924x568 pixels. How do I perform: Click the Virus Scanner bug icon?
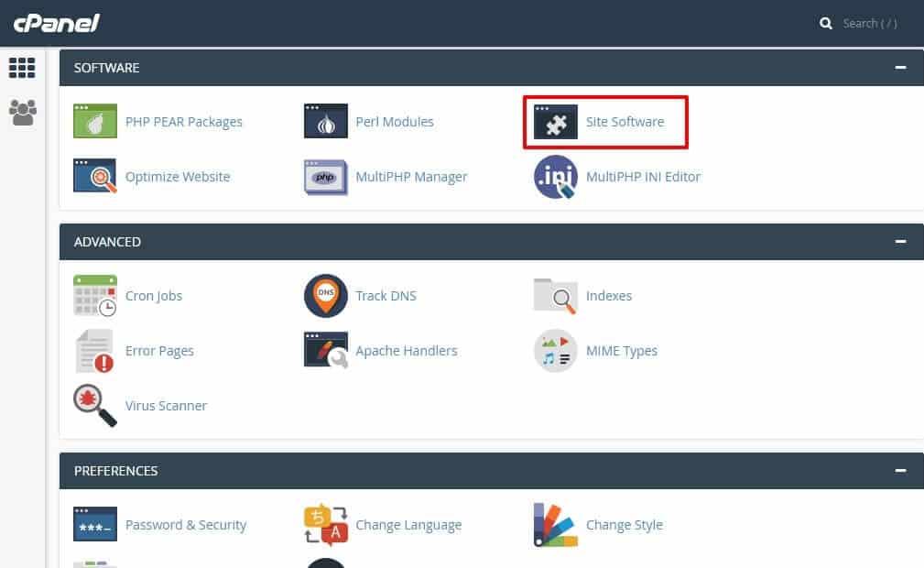pos(95,405)
